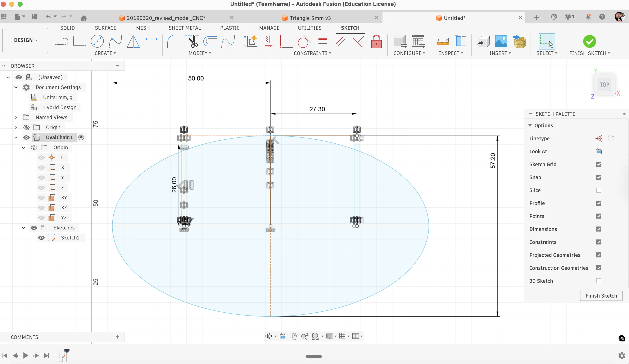Image resolution: width=629 pixels, height=364 pixels.
Task: Click the TOP face of view cube
Action: [x=604, y=85]
